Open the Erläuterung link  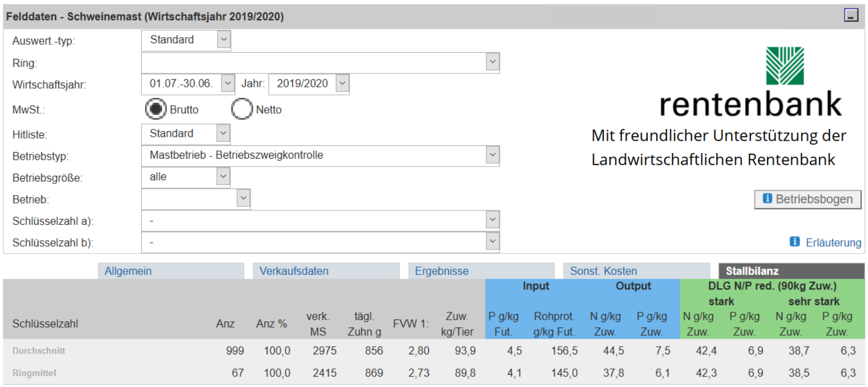(833, 243)
